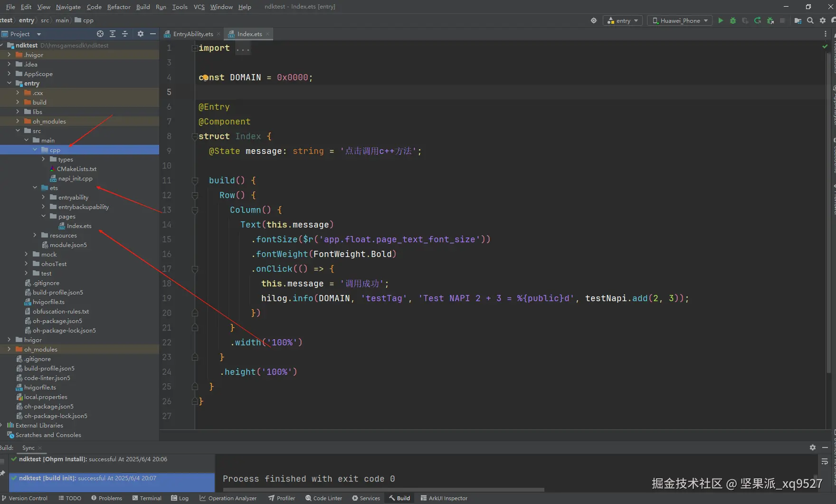The height and width of the screenshot is (504, 836).
Task: Open the Code Linter tool window
Action: pyautogui.click(x=324, y=498)
